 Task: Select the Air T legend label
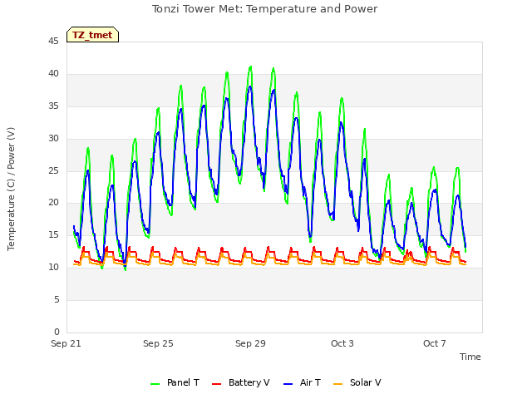(310, 382)
